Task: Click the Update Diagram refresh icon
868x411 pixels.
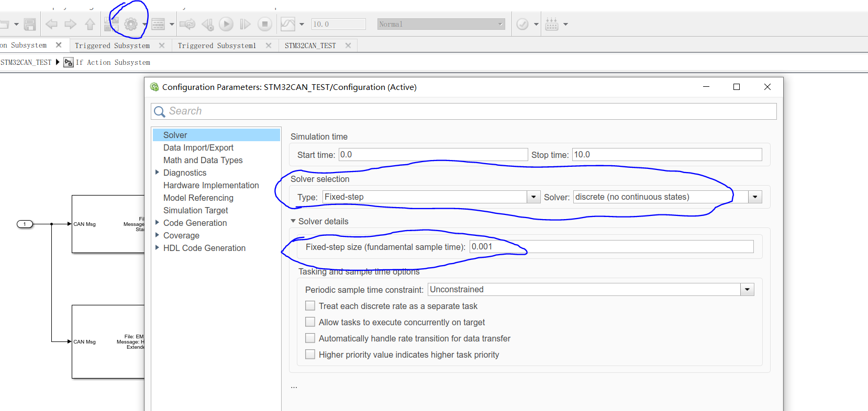Action: click(x=187, y=24)
